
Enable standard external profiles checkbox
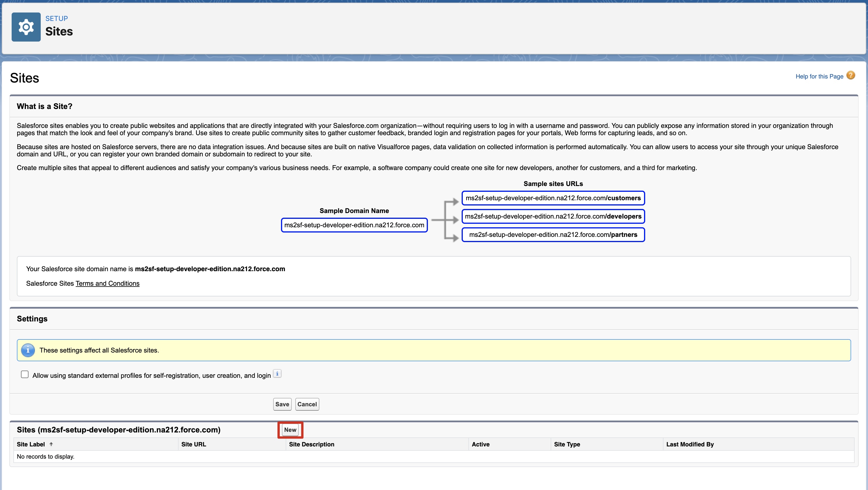(x=25, y=375)
